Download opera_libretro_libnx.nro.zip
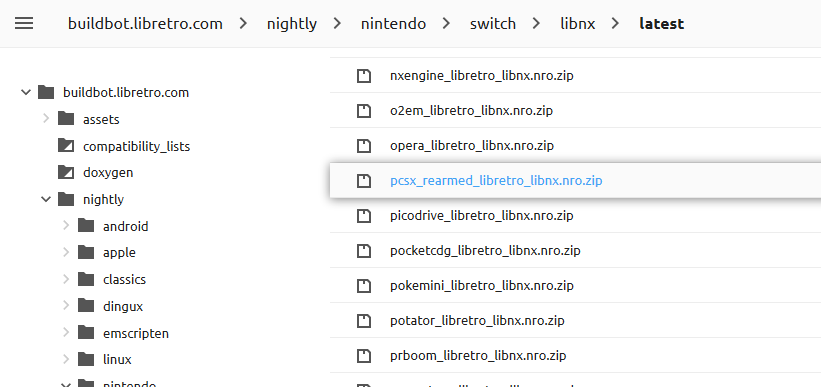The height and width of the screenshot is (387, 821). (x=472, y=146)
